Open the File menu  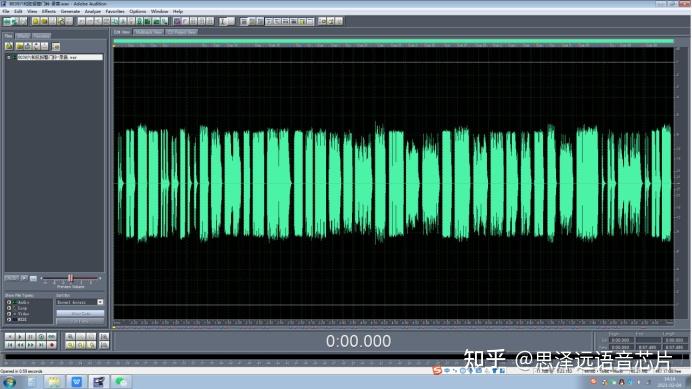point(5,11)
